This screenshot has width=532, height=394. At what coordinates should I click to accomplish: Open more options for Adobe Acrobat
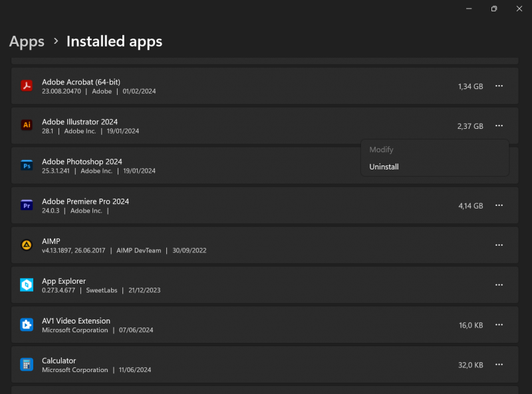[x=499, y=86]
